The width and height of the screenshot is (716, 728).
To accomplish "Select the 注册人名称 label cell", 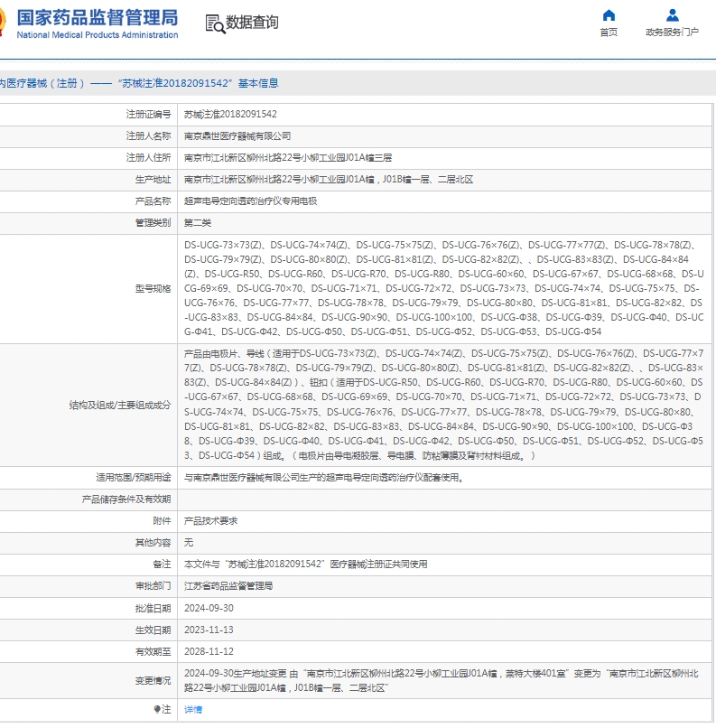I will pos(148,136).
